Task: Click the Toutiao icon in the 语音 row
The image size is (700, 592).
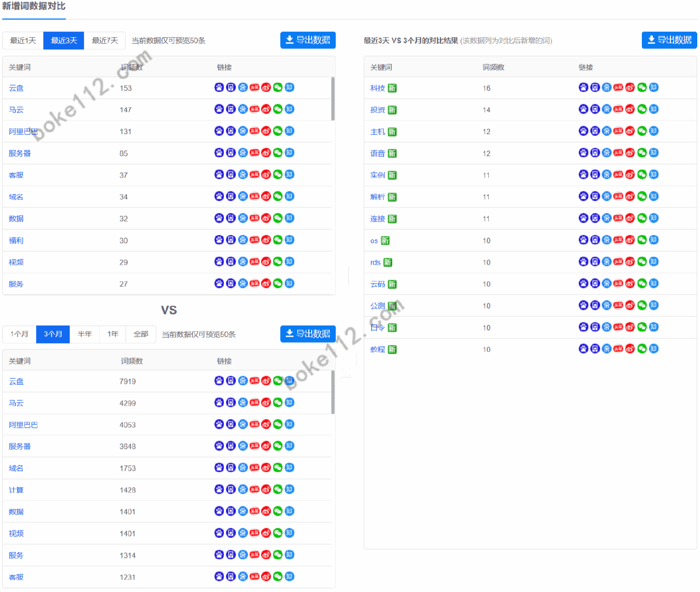Action: click(618, 153)
